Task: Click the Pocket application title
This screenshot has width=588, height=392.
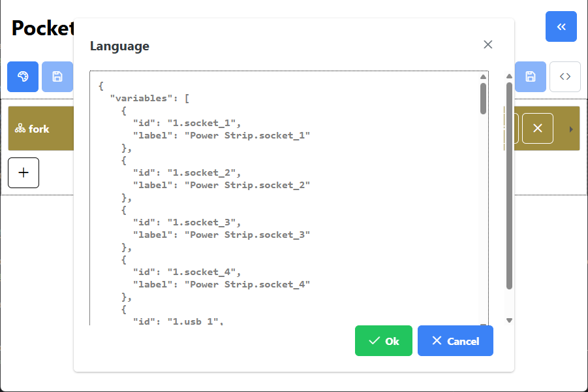Action: click(39, 27)
